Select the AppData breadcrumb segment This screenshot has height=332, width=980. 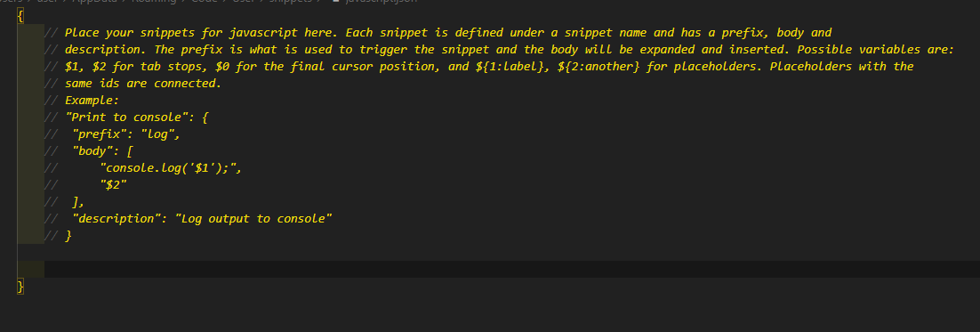click(93, 1)
